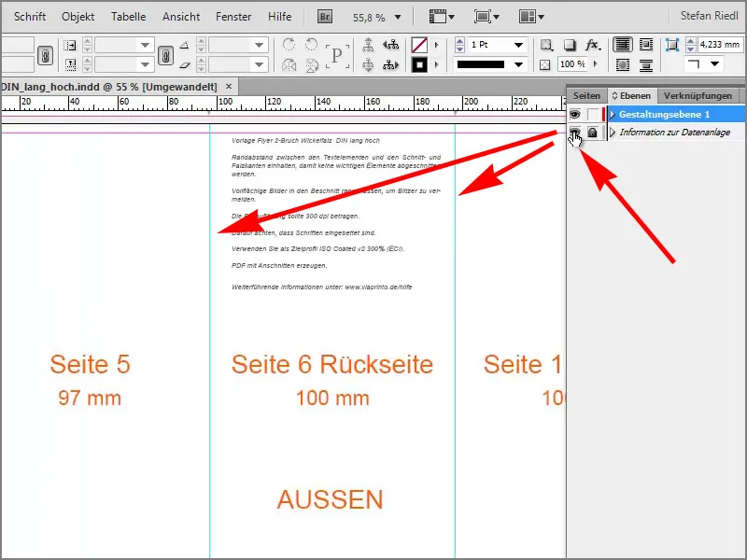Open the Hilfe menu
The height and width of the screenshot is (560, 747).
(279, 17)
